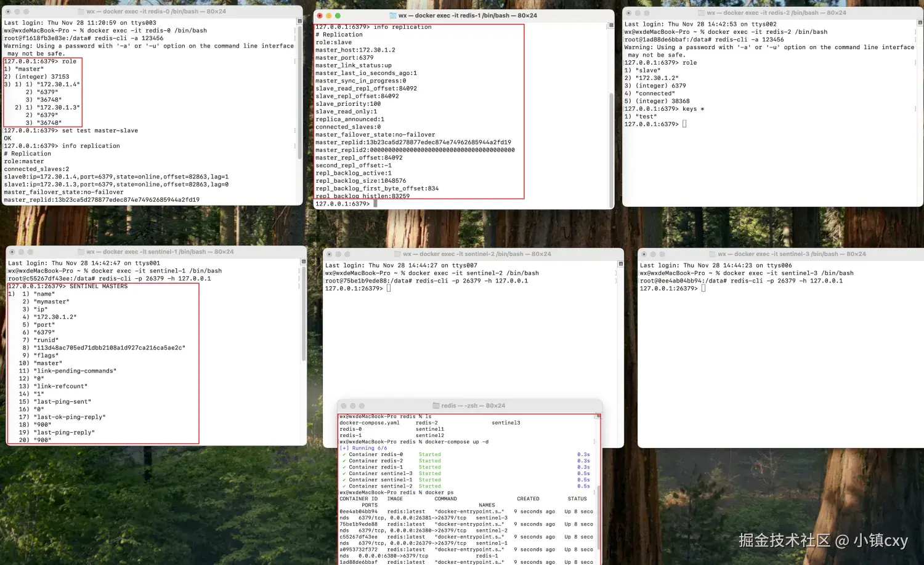Click container ID 0ee4ab04bb94 in docker ps

[359, 511]
